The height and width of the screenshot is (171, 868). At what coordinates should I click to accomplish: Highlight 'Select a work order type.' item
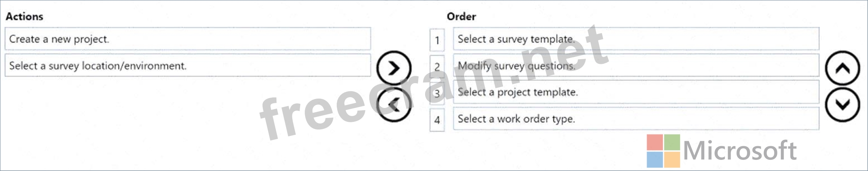[636, 118]
